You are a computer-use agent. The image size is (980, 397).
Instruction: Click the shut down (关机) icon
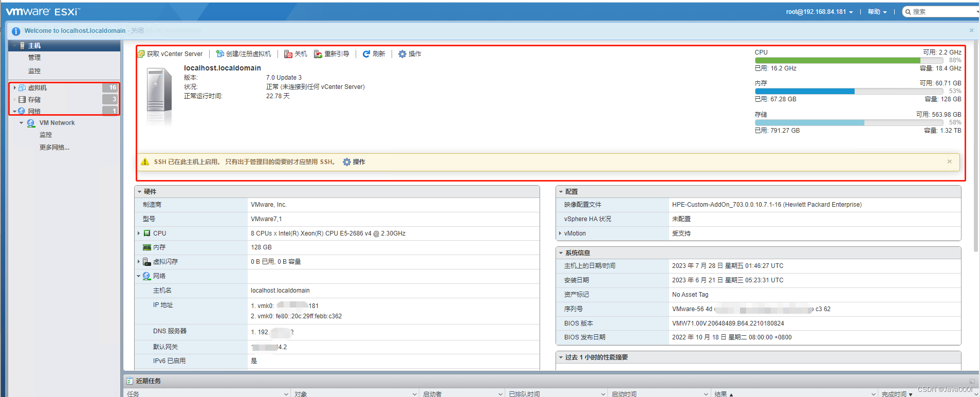288,54
